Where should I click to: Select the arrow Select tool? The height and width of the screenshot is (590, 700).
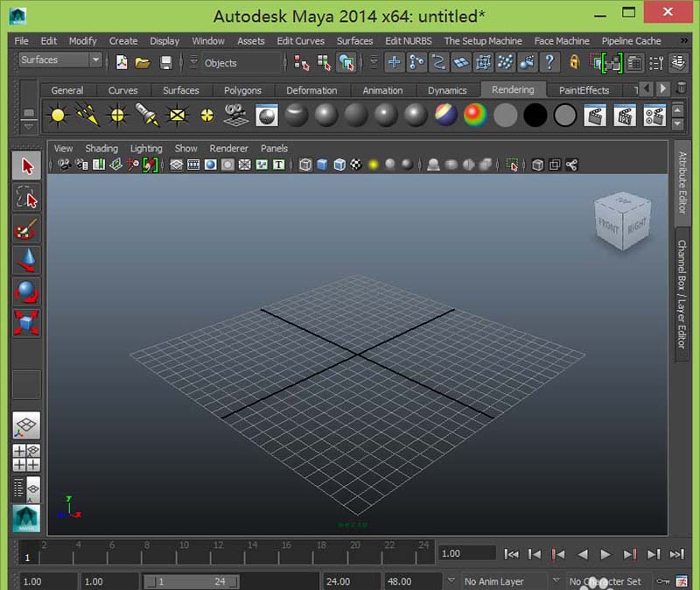(27, 165)
